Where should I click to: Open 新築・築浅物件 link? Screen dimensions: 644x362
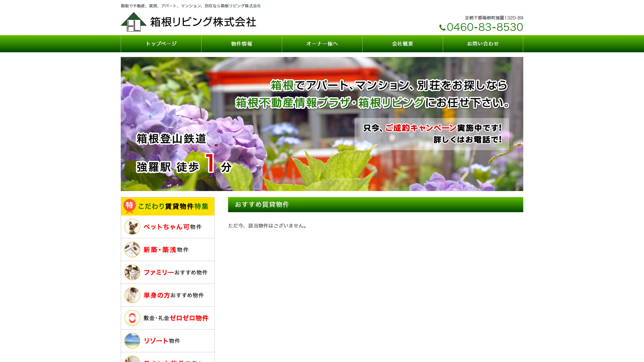(168, 250)
